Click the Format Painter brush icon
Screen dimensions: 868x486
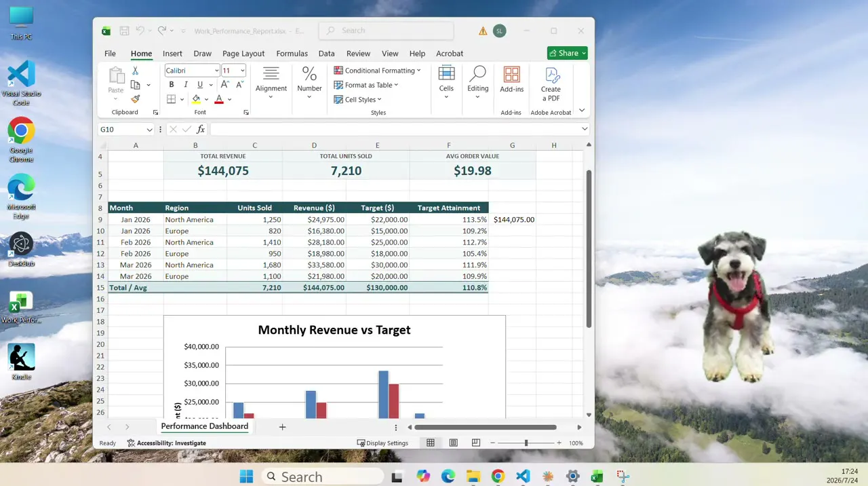(x=135, y=99)
